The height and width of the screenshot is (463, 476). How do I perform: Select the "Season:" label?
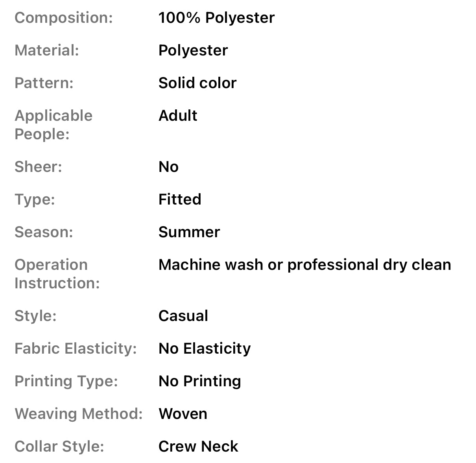pos(44,232)
